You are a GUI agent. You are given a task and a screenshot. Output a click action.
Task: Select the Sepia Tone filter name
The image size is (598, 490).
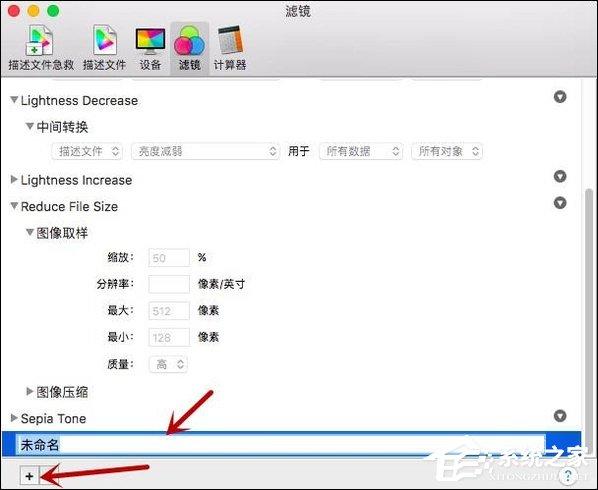[53, 418]
